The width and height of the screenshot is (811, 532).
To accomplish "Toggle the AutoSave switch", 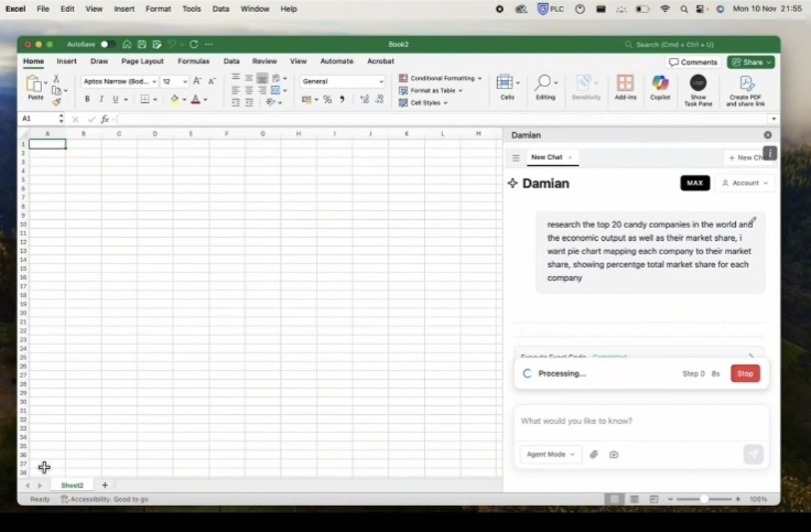I will pyautogui.click(x=107, y=44).
